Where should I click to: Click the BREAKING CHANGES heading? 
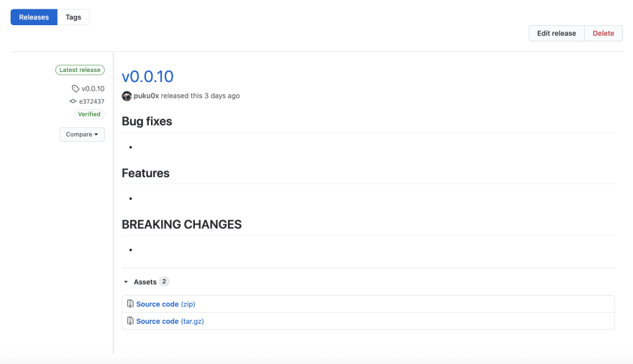[x=182, y=224]
